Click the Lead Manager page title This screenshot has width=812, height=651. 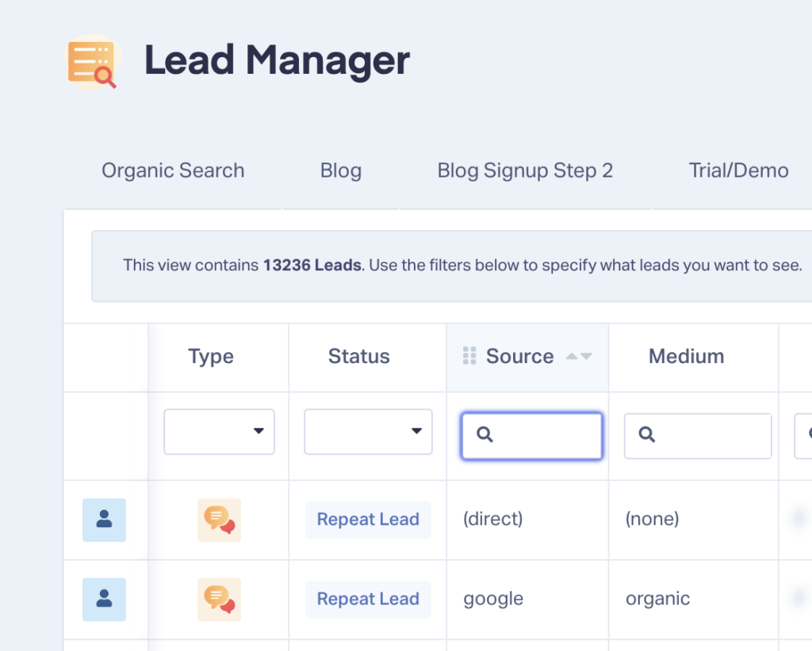tap(277, 61)
